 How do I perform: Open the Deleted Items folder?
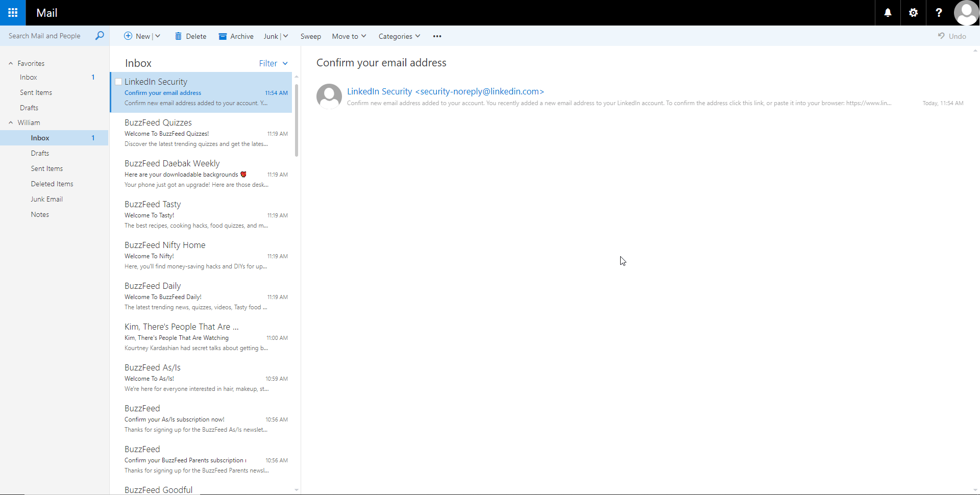[x=52, y=184]
